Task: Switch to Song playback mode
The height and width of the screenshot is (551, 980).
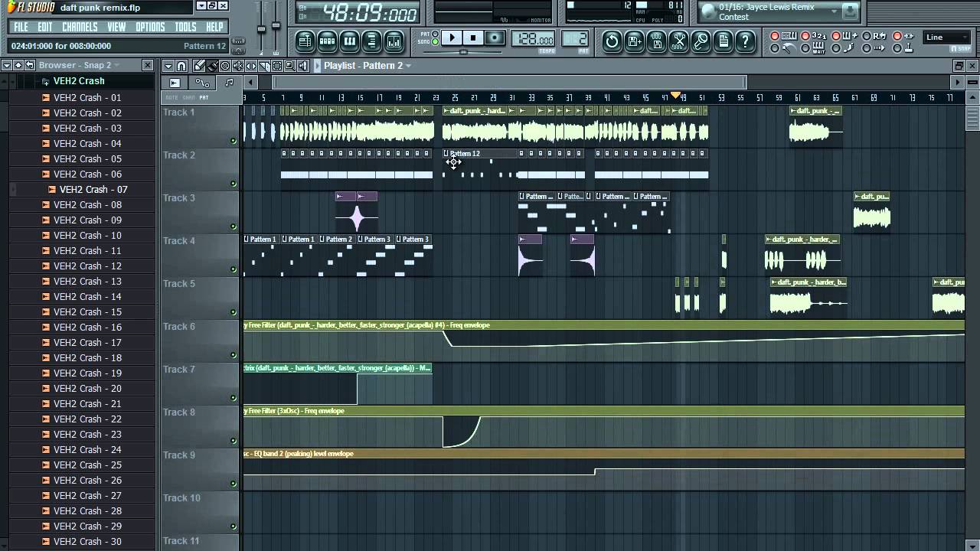Action: 435,41
